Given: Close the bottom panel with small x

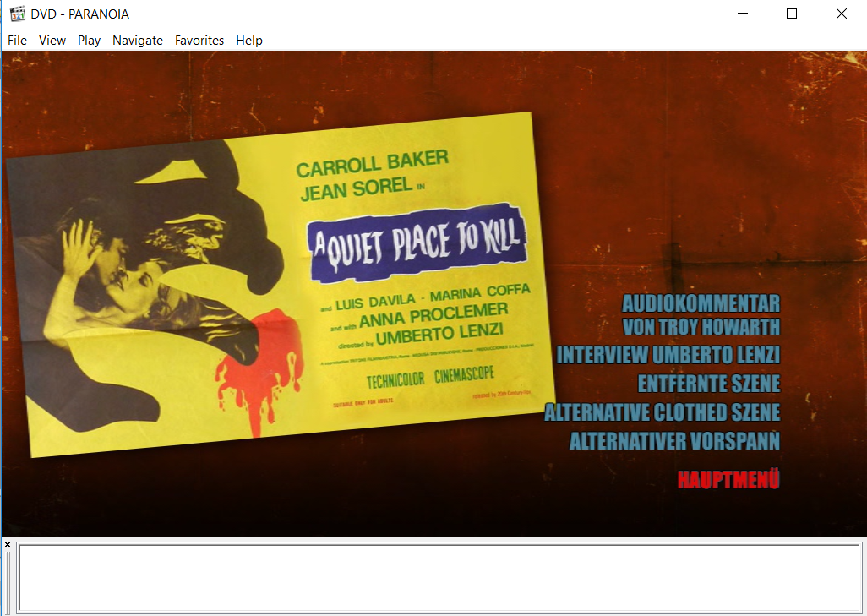Looking at the screenshot, I should [x=8, y=545].
